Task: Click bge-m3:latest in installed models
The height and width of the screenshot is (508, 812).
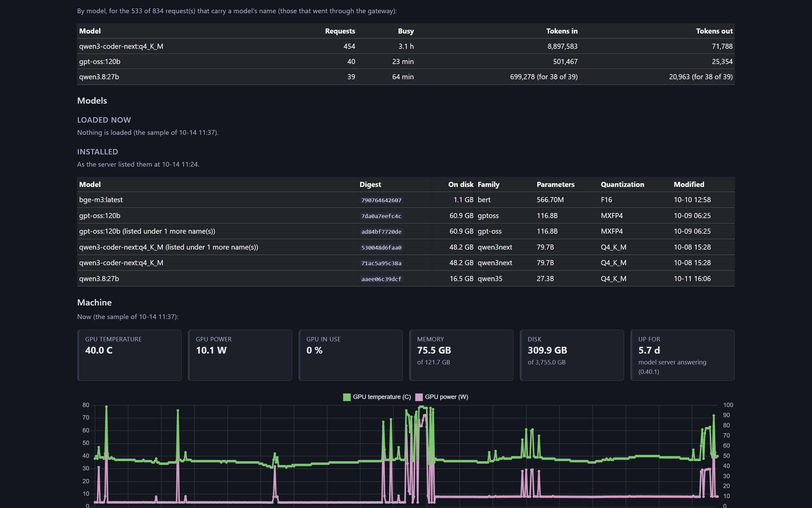Action: pyautogui.click(x=101, y=200)
